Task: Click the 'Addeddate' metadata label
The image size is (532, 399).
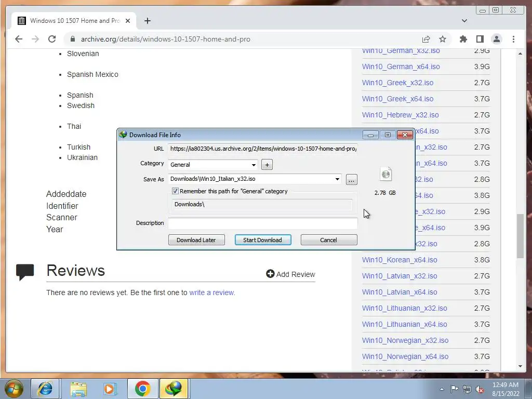Action: (x=66, y=194)
